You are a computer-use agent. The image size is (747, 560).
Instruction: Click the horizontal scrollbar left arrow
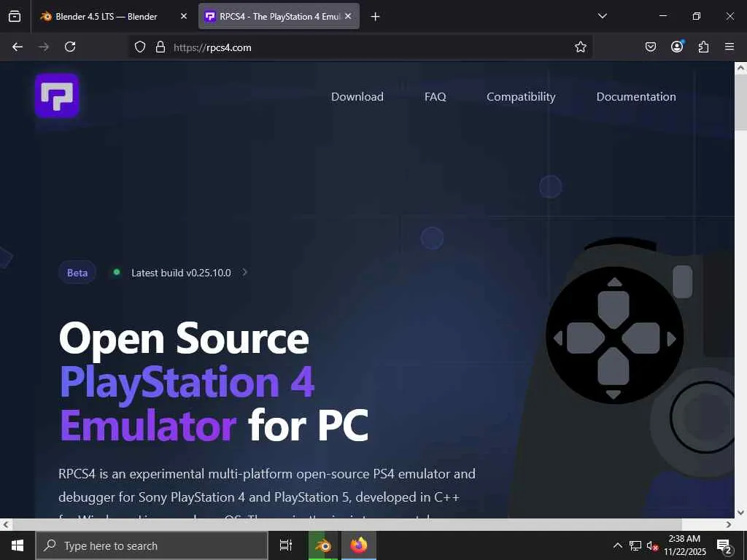(6, 524)
